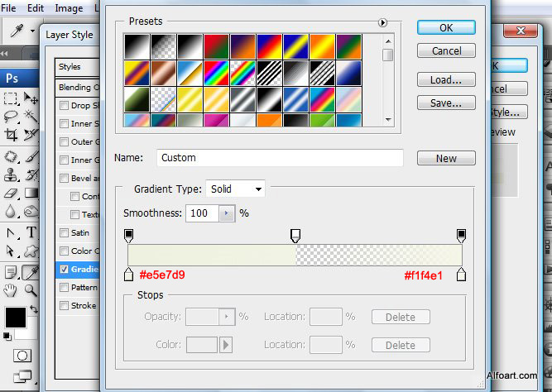Select the Type tool in toolbox
This screenshot has height=392, width=552.
click(x=31, y=232)
